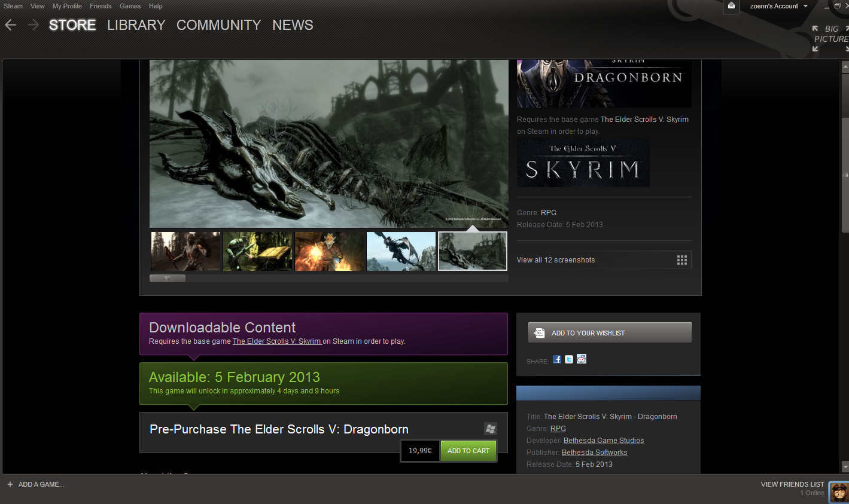This screenshot has width=849, height=504.
Task: Click ADD TO YOUR WISHLIST button
Action: pos(610,333)
